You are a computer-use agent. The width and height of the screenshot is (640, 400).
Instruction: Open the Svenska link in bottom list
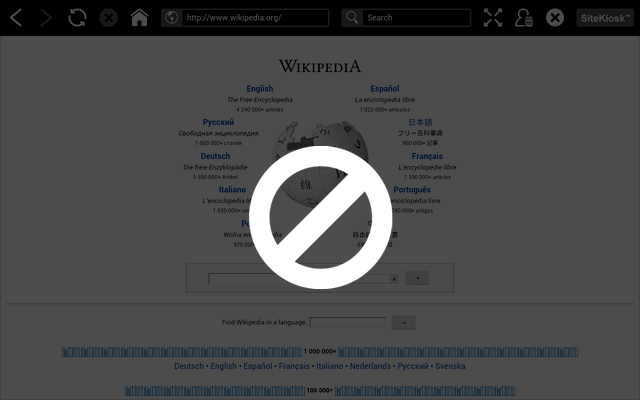(x=450, y=366)
